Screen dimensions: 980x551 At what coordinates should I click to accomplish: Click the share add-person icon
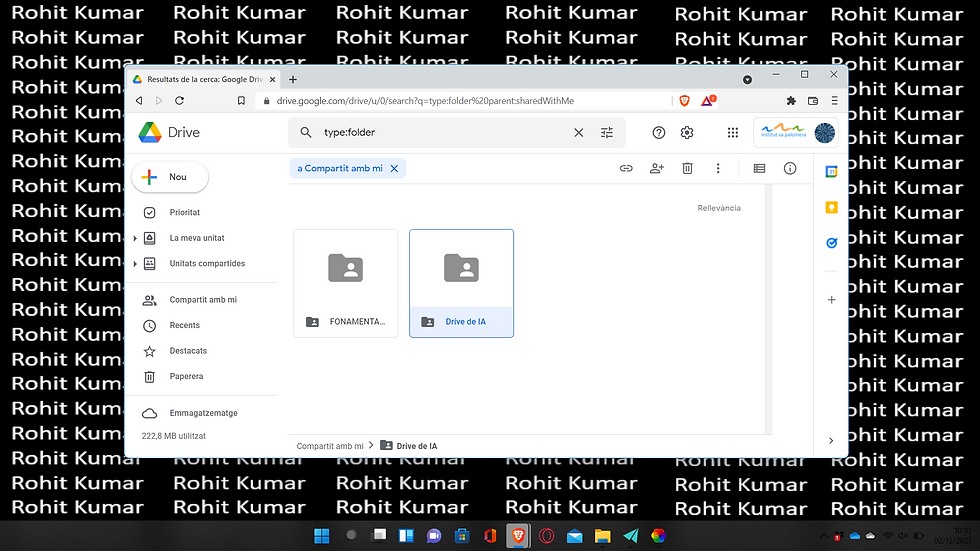tap(657, 169)
